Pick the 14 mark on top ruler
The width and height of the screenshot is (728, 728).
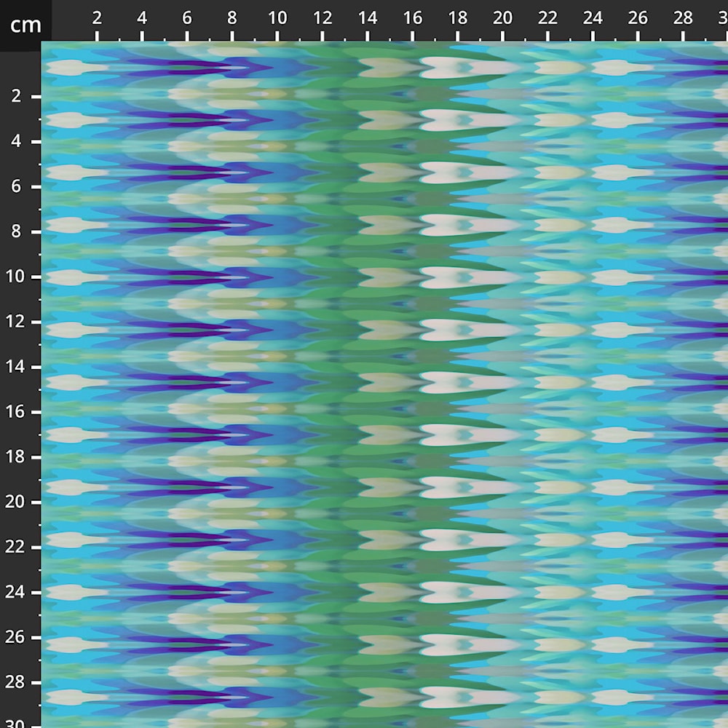point(368,19)
